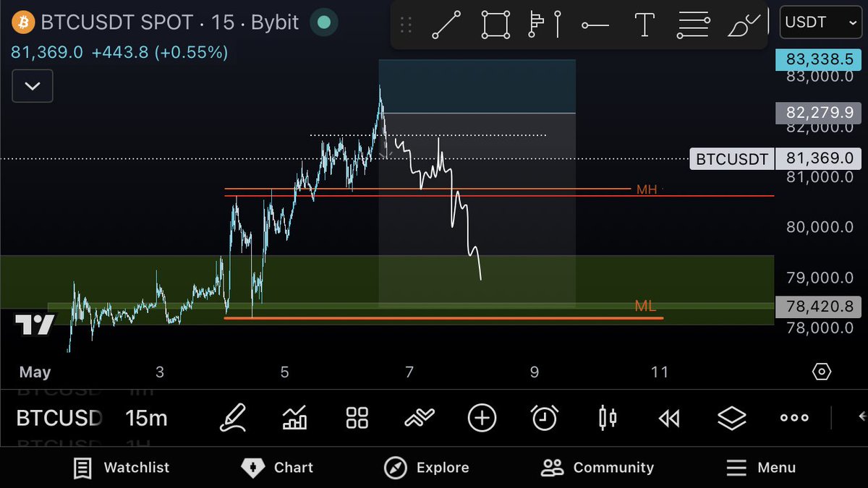868x488 pixels.
Task: Select the MH orange horizontal line label
Action: tap(647, 189)
